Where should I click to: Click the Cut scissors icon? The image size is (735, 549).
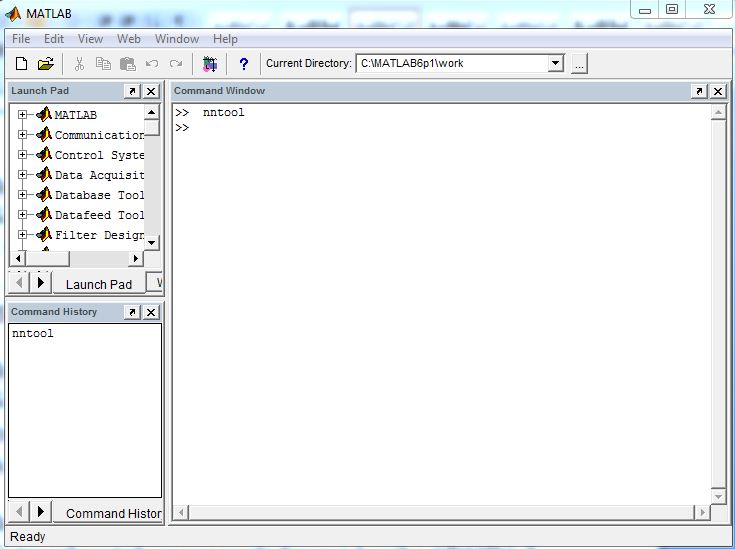pos(79,64)
